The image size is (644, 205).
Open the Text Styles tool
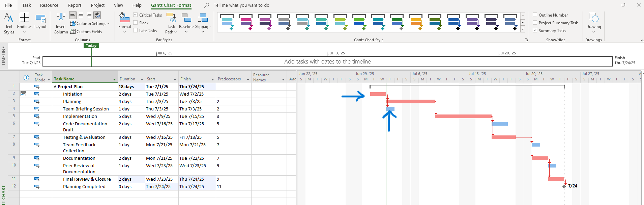tap(9, 23)
